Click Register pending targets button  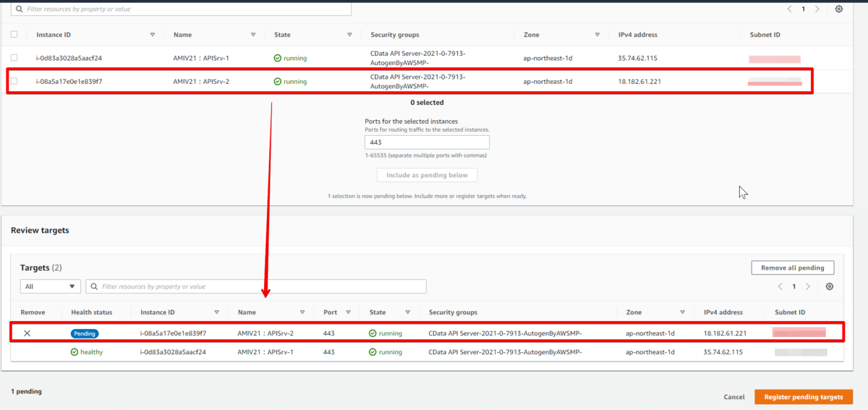click(x=804, y=397)
